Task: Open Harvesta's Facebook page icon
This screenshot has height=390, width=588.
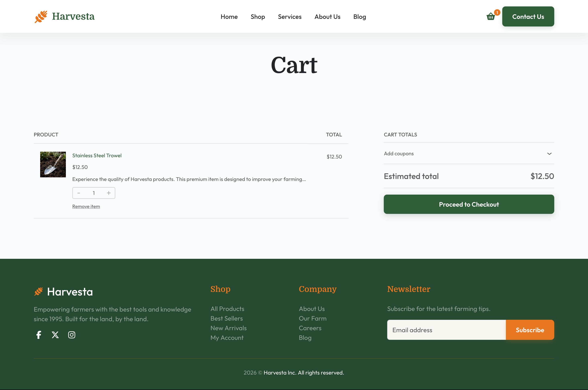Action: point(39,335)
